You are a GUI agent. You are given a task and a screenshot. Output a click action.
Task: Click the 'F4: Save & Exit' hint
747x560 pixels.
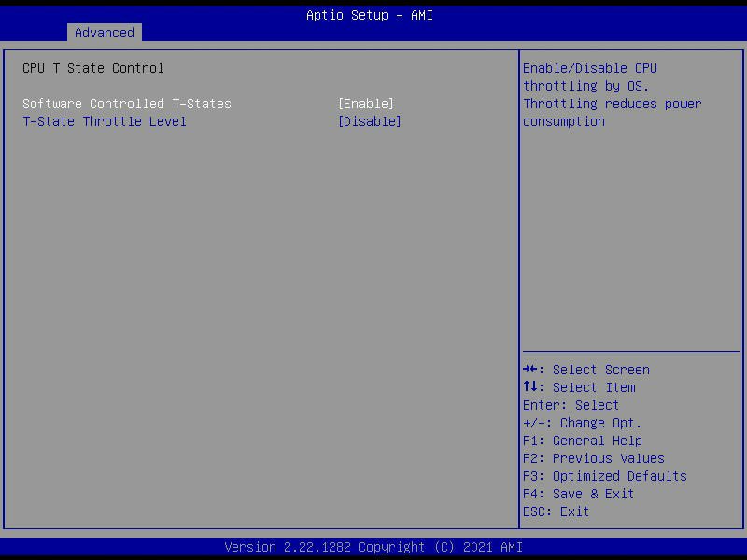click(578, 494)
